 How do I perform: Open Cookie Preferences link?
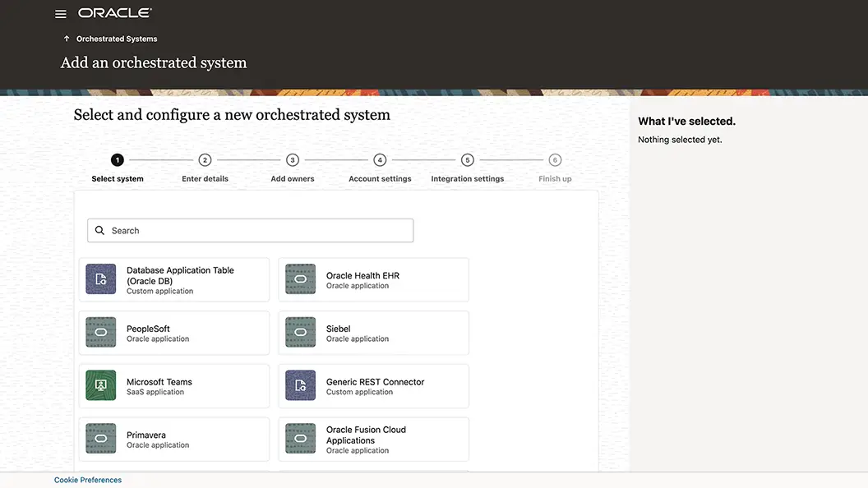88,480
